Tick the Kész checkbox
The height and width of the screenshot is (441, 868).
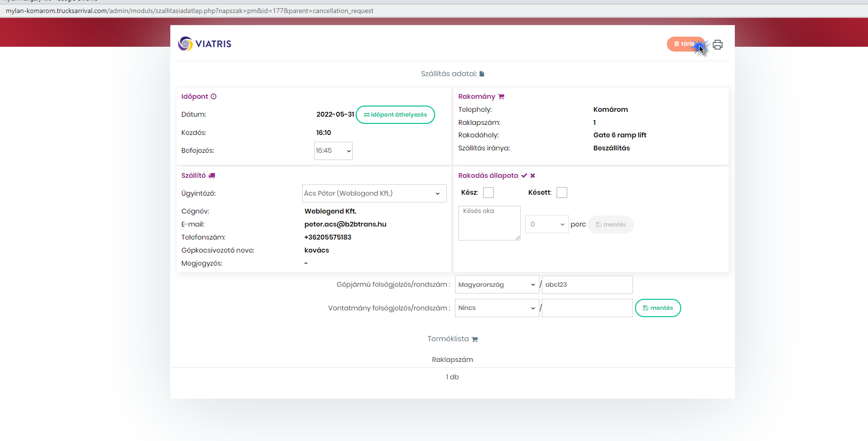488,193
